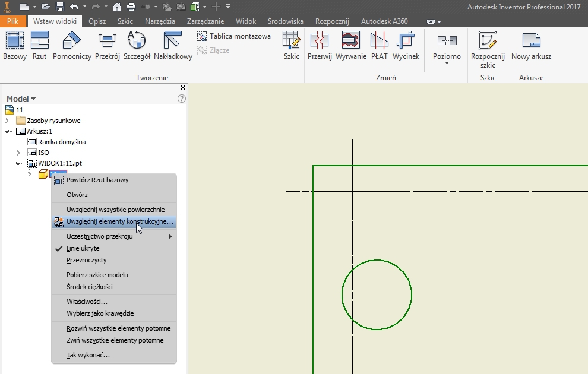Open the Autodesk A360 tab
Viewport: 588px width, 374px height.
384,21
